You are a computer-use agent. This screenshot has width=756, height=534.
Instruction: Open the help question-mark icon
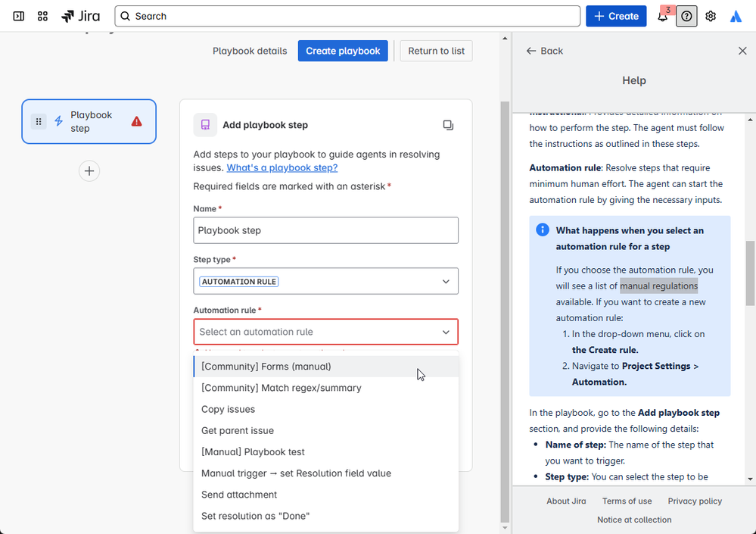pyautogui.click(x=686, y=17)
